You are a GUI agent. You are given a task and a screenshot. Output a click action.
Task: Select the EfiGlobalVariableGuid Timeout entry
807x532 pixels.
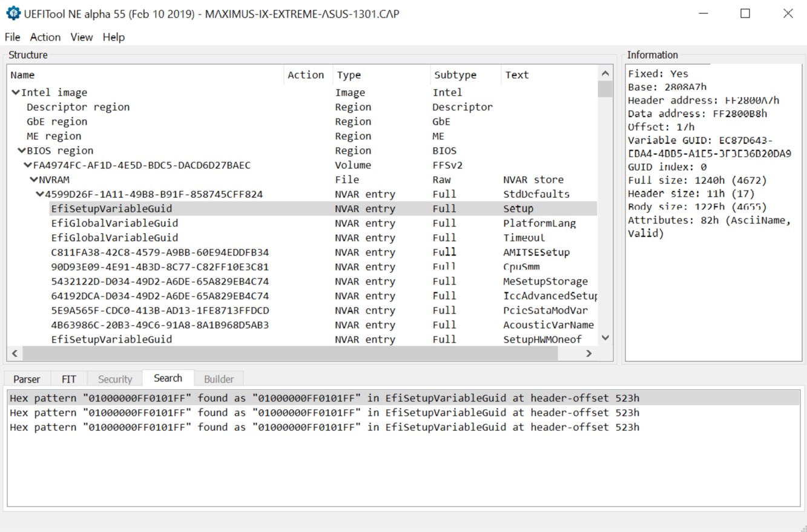coord(302,238)
